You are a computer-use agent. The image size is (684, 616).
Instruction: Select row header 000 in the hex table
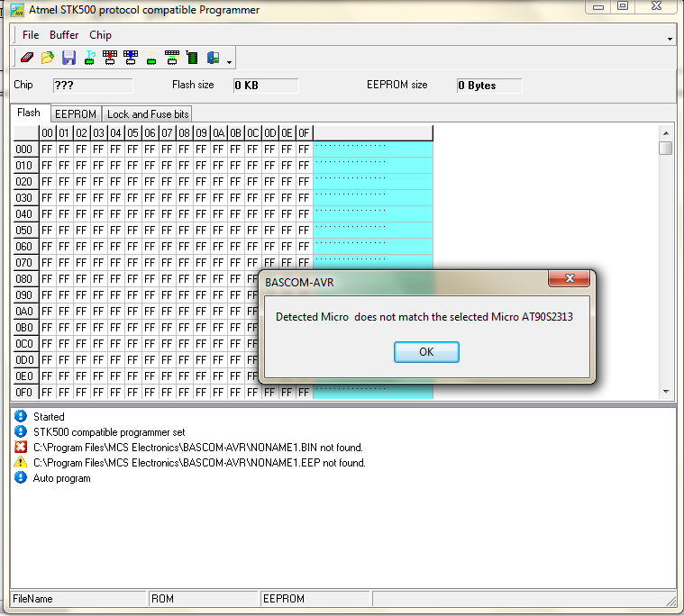click(26, 149)
